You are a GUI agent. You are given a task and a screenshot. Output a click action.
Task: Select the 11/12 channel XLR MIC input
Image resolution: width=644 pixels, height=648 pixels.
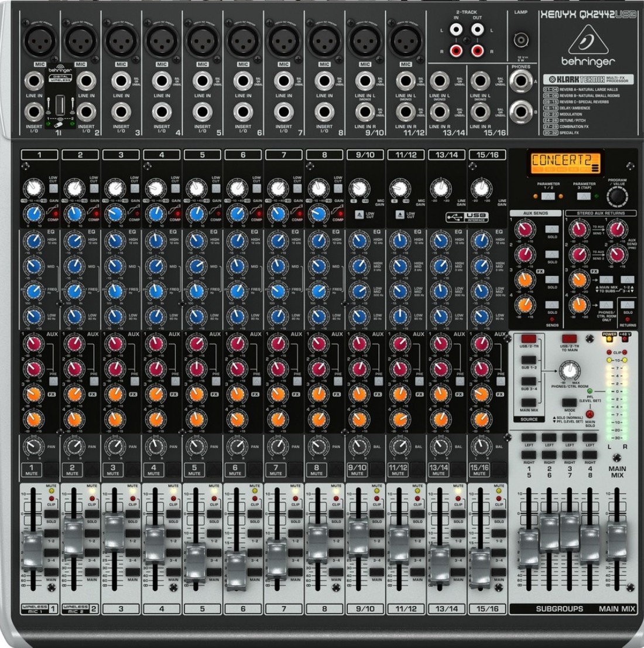[x=406, y=40]
